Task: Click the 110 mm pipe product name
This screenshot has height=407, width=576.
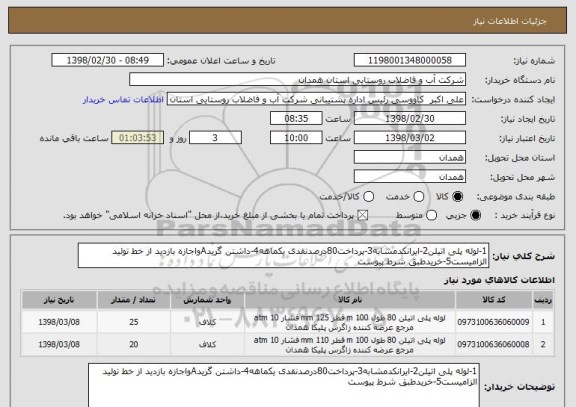Action: point(350,345)
